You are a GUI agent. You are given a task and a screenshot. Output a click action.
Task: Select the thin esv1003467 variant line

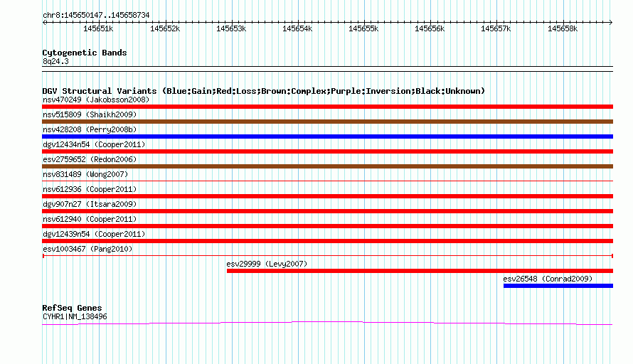pyautogui.click(x=328, y=256)
